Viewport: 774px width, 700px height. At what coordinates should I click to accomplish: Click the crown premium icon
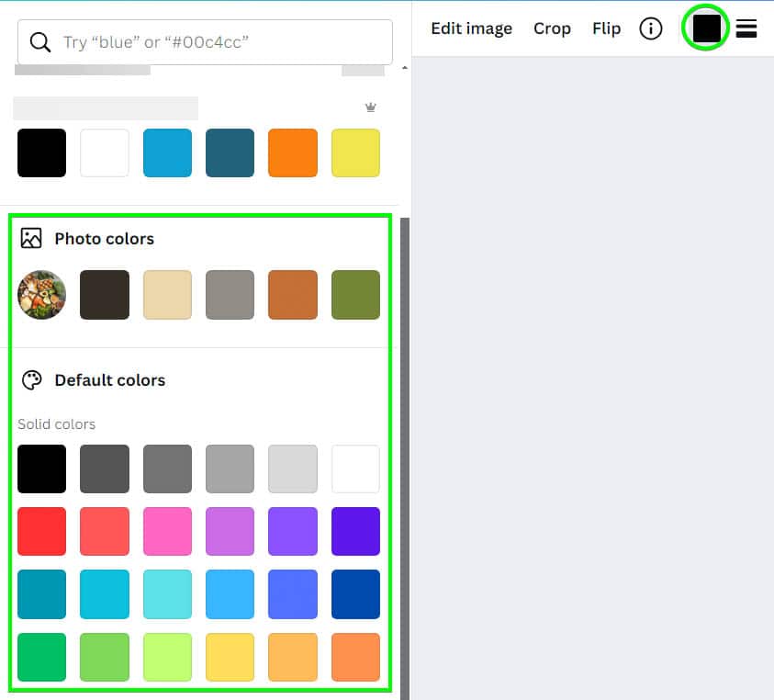(371, 107)
